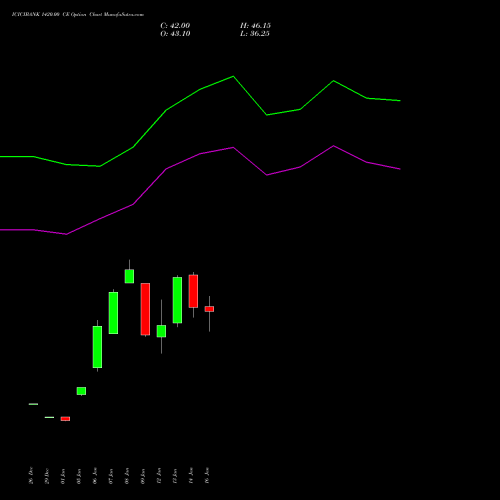Click the green candle above 07 Jan
Image resolution: width=500 pixels, height=500 pixels.
click(x=113, y=313)
